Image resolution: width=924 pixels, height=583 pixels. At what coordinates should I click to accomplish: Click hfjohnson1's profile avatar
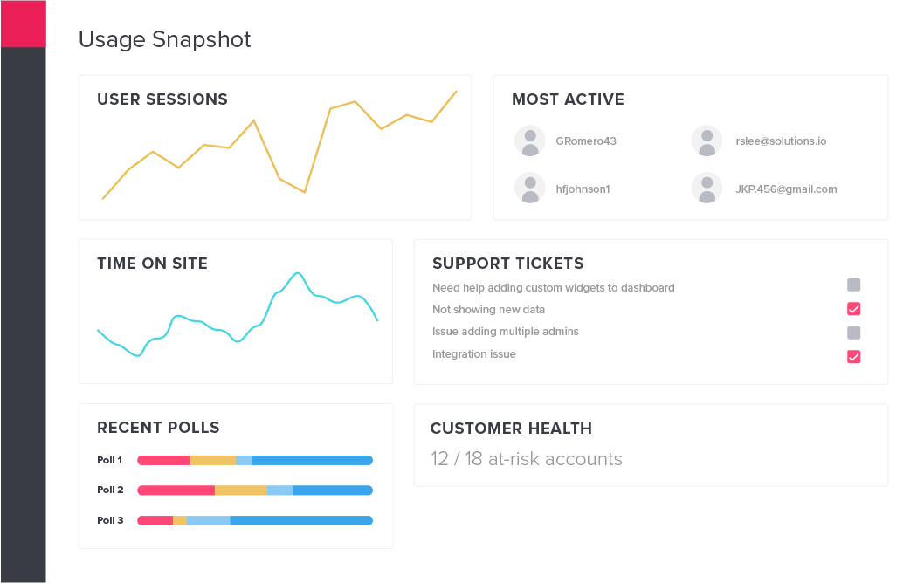click(x=530, y=189)
